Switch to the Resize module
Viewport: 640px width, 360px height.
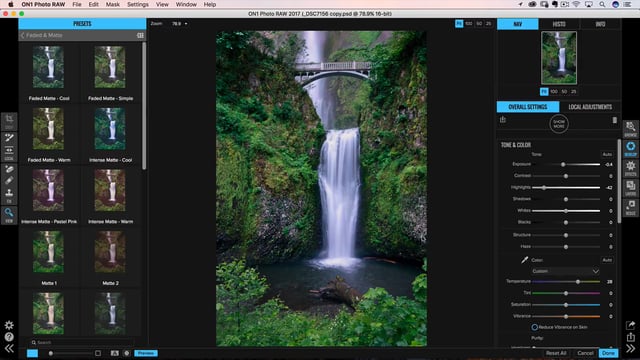tap(631, 207)
